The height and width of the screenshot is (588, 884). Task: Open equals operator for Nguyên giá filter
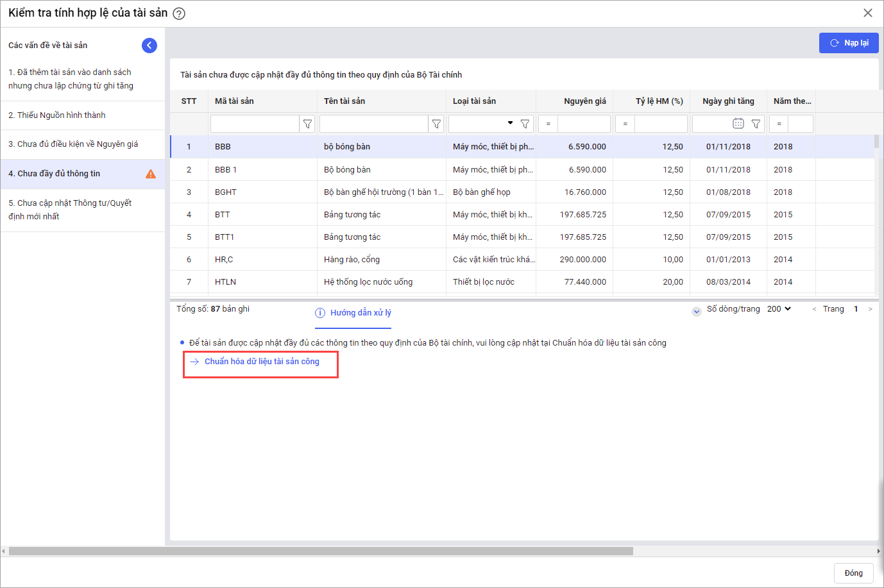pyautogui.click(x=548, y=124)
